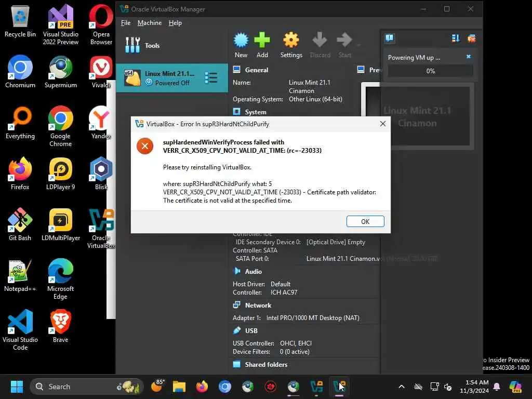The width and height of the screenshot is (532, 399).
Task: Click the sort notifications icon
Action: (456, 38)
